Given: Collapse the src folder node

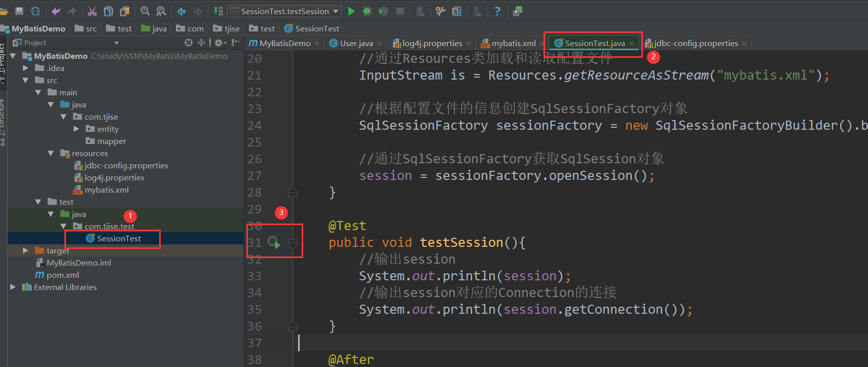Looking at the screenshot, I should tap(25, 80).
